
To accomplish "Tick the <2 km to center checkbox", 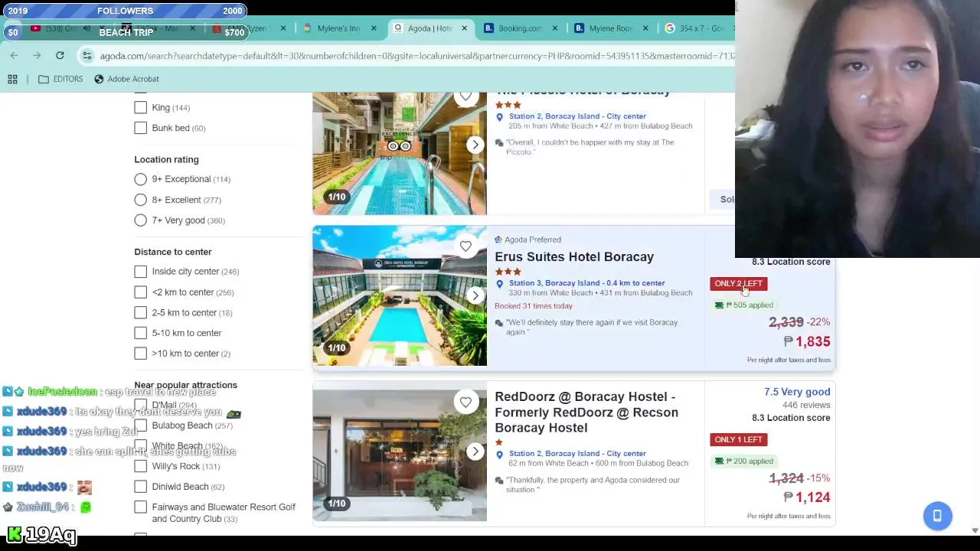I will (x=141, y=292).
